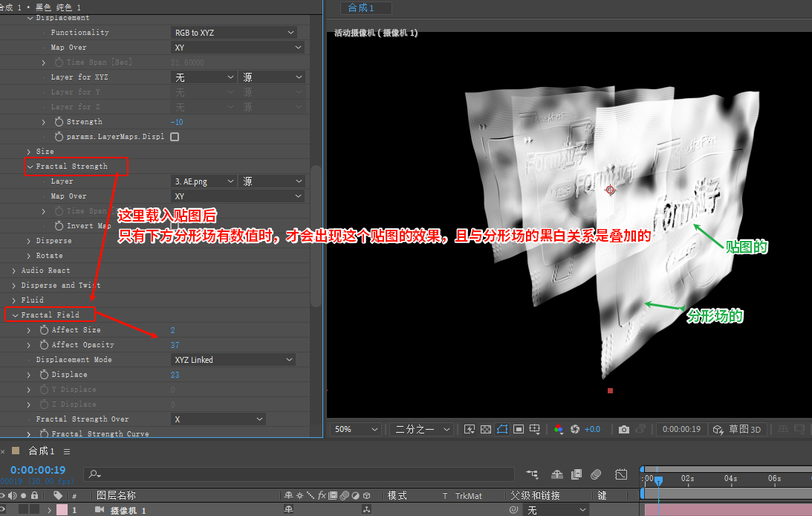The image size is (812, 516).
Task: Open Fractal Strength Layer 3. AE.png dropdown
Action: [x=204, y=181]
